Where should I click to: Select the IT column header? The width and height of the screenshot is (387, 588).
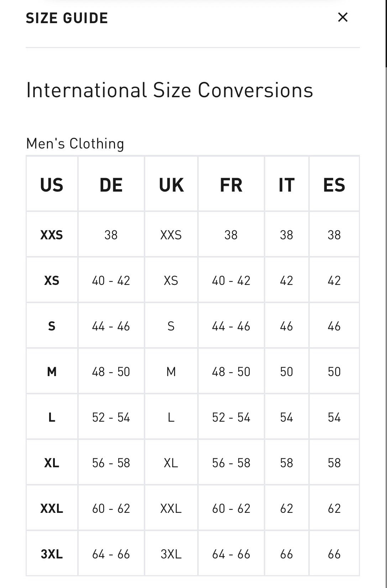[287, 185]
